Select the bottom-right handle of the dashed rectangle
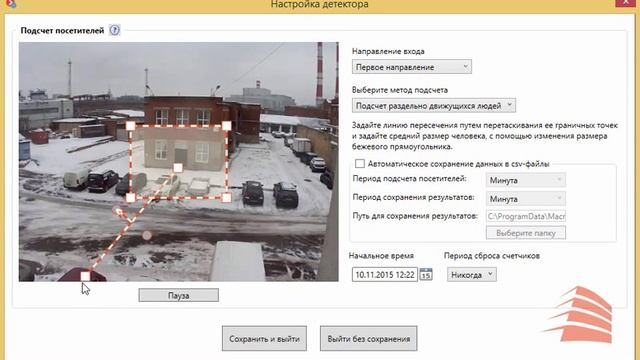Screen dimensions: 640x360 tap(227, 198)
